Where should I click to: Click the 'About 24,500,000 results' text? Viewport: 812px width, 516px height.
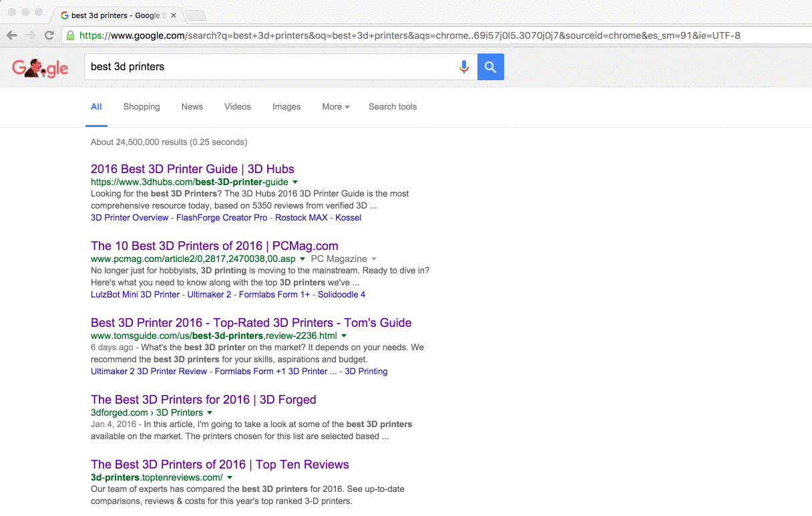pyautogui.click(x=169, y=142)
